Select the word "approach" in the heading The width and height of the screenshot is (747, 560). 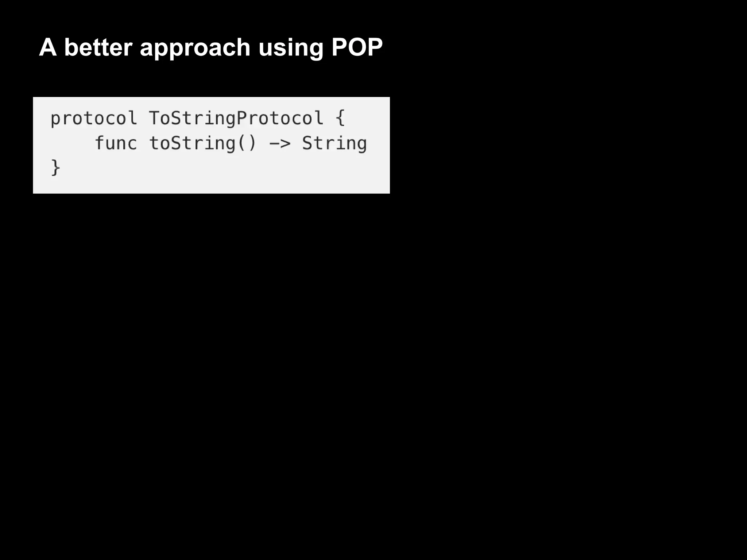click(195, 48)
